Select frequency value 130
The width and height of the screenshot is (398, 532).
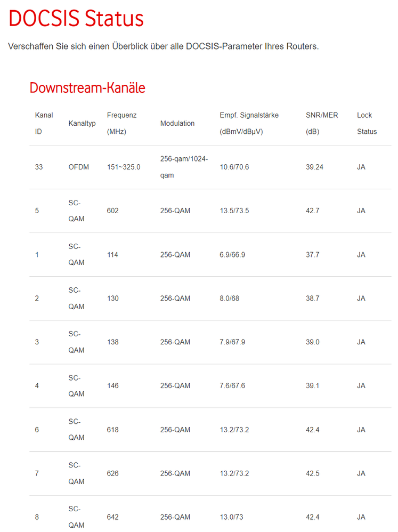point(112,298)
